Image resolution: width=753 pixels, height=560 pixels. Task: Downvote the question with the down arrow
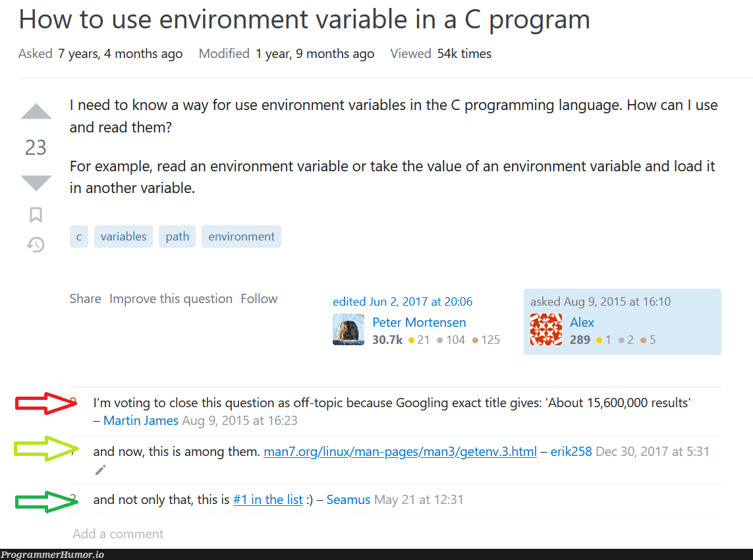(36, 182)
